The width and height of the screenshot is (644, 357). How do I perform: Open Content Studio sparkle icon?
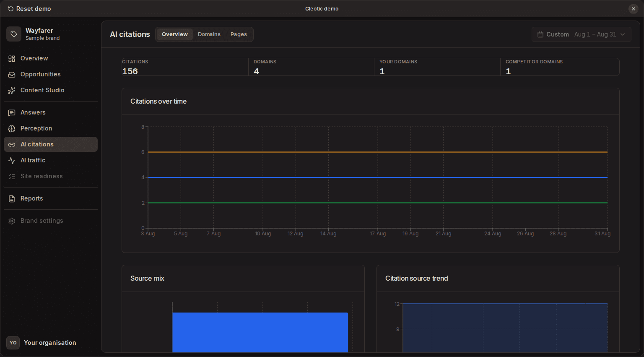click(x=12, y=91)
